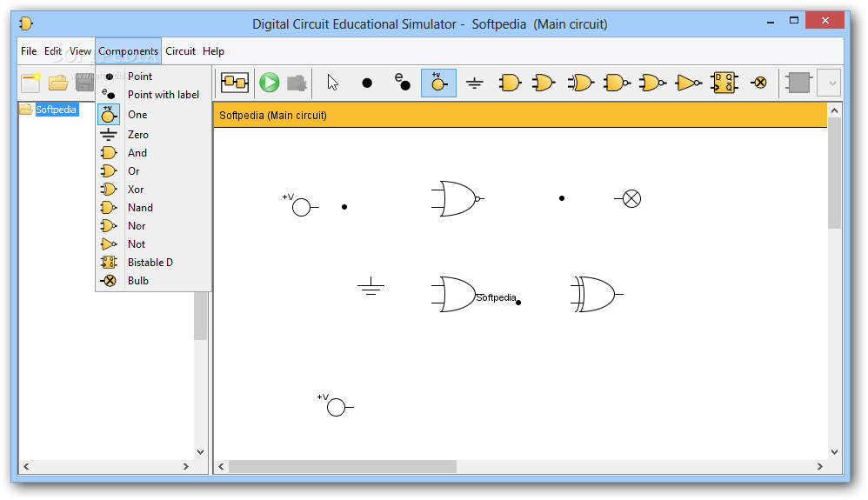Choose Point with label menu entry
The image size is (868, 500).
(154, 95)
